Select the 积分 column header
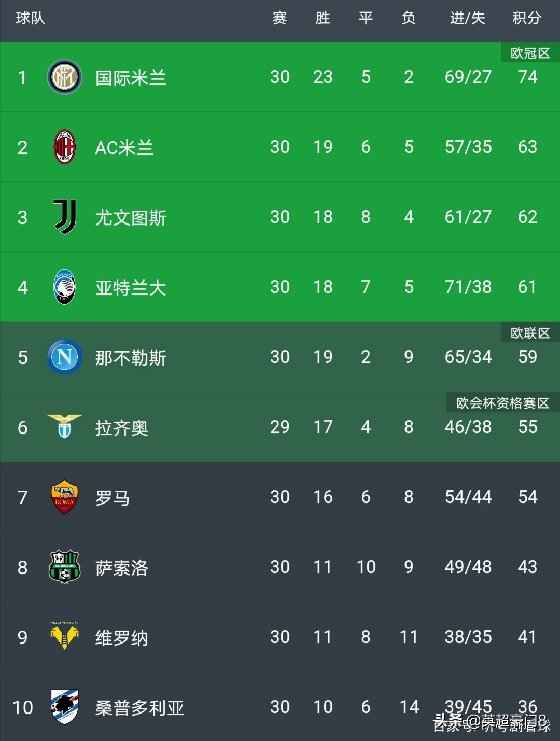Screen dimensions: 560x741 coord(527,18)
